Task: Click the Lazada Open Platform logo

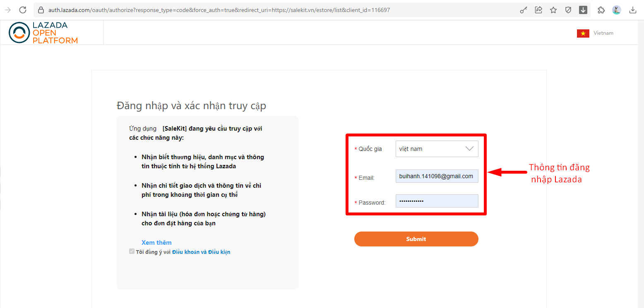Action: (x=43, y=33)
